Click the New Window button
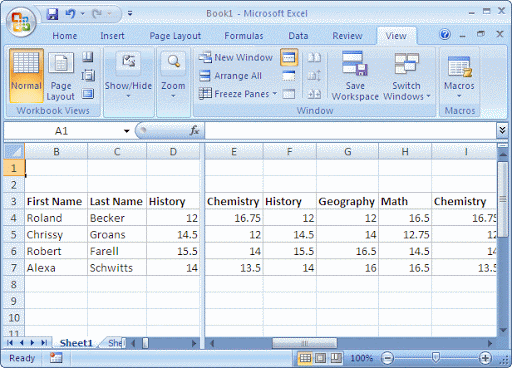 [236, 57]
